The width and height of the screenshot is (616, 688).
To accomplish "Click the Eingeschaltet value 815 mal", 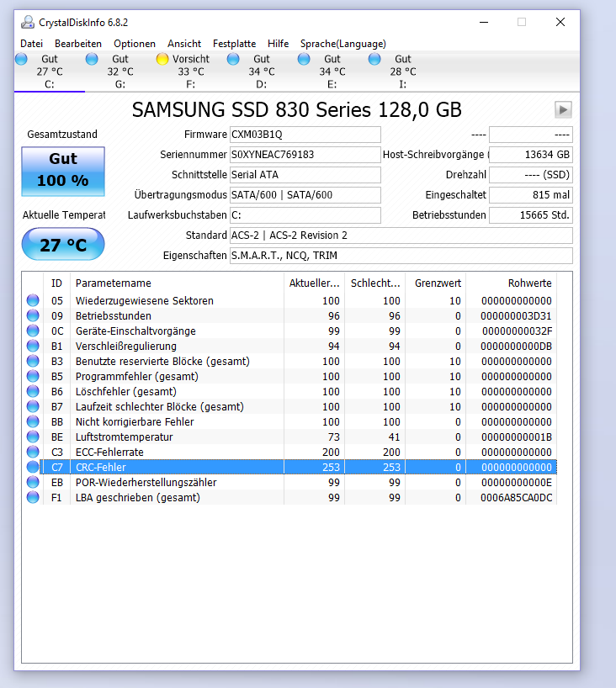I will click(x=531, y=195).
